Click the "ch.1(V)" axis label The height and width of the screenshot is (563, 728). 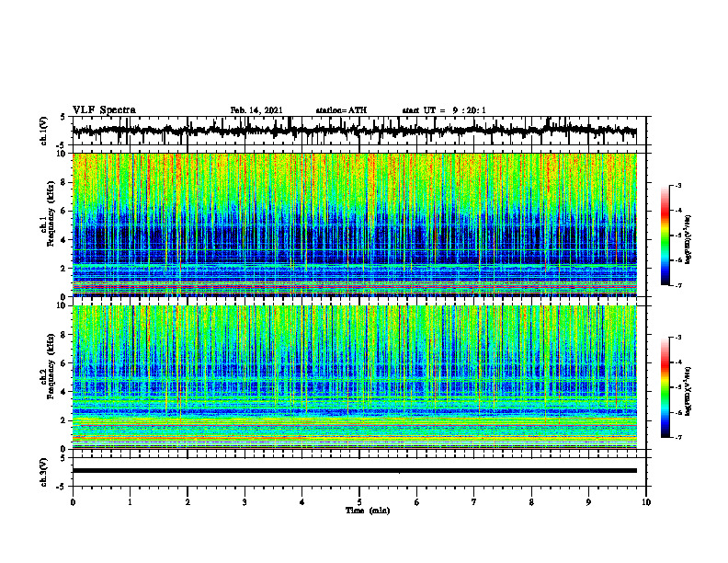click(x=44, y=131)
